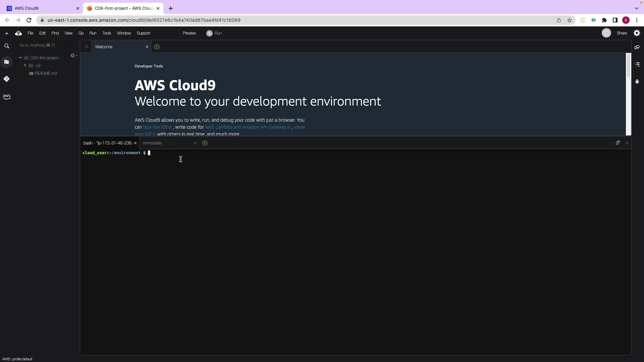Open the Collaborate panel icon on right
Image resolution: width=644 pixels, height=362 pixels.
637,47
